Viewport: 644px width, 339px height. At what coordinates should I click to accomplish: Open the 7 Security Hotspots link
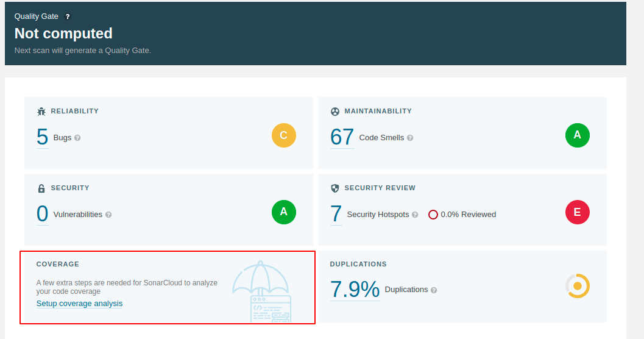click(336, 214)
